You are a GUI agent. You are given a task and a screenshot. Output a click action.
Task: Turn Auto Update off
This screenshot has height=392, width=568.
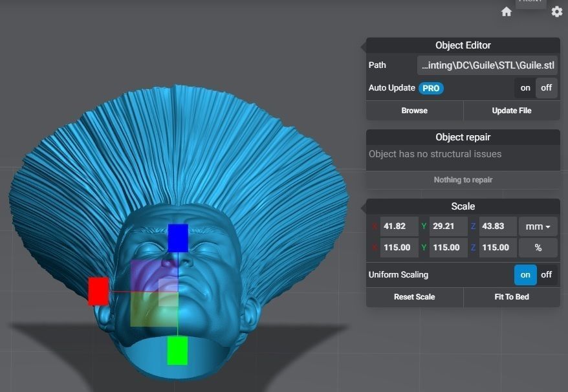click(546, 88)
